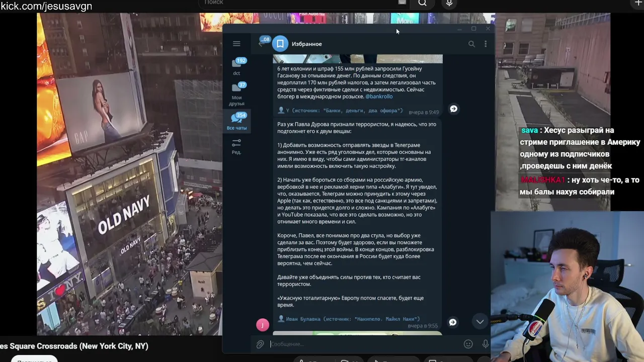The image size is (644, 362).
Task: Switch to the Все чаты folder
Action: pos(236,121)
